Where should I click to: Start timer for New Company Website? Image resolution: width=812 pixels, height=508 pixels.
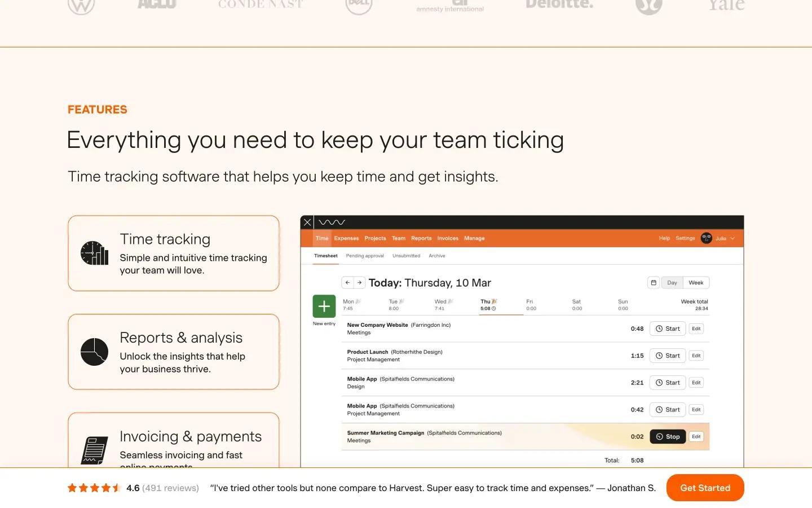click(x=668, y=329)
